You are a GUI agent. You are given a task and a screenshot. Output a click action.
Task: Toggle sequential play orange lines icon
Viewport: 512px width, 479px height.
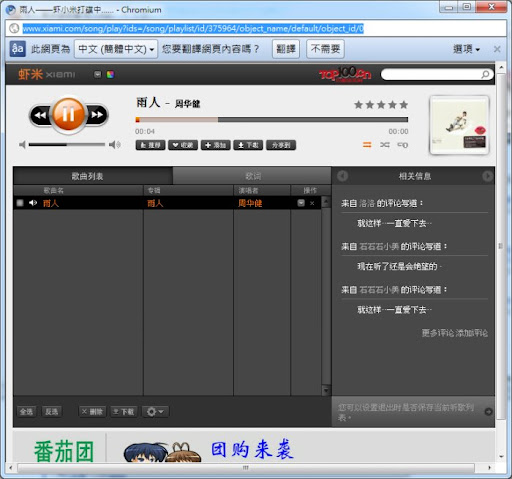367,145
